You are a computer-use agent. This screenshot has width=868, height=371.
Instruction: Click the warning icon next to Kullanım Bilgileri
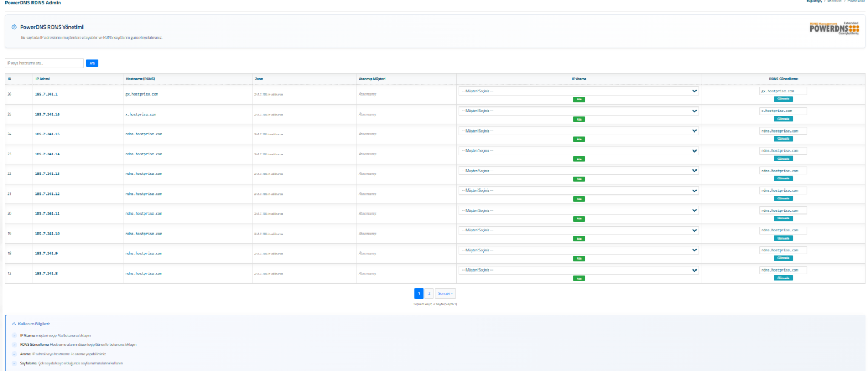[14, 324]
